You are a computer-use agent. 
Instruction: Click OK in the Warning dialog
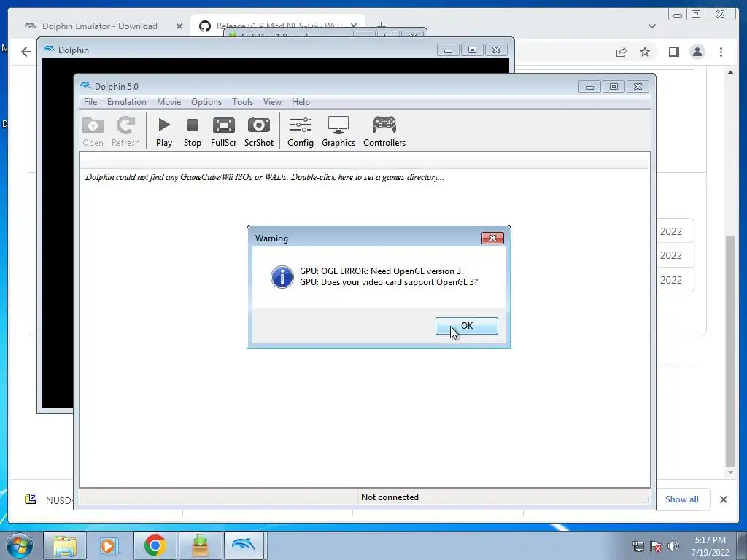tap(466, 326)
